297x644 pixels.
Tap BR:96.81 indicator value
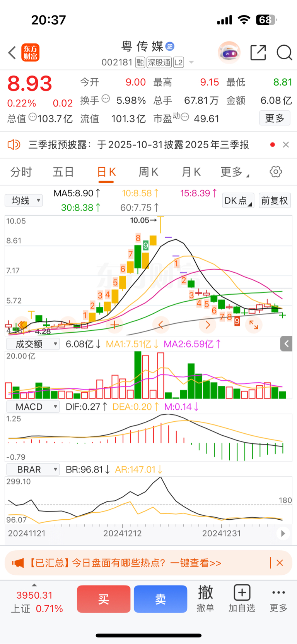(88, 469)
